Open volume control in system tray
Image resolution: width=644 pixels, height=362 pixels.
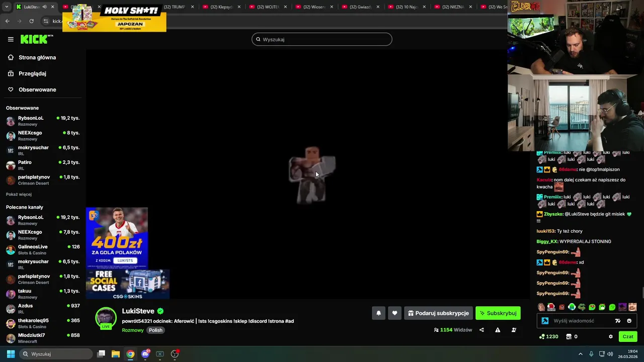[x=610, y=354]
